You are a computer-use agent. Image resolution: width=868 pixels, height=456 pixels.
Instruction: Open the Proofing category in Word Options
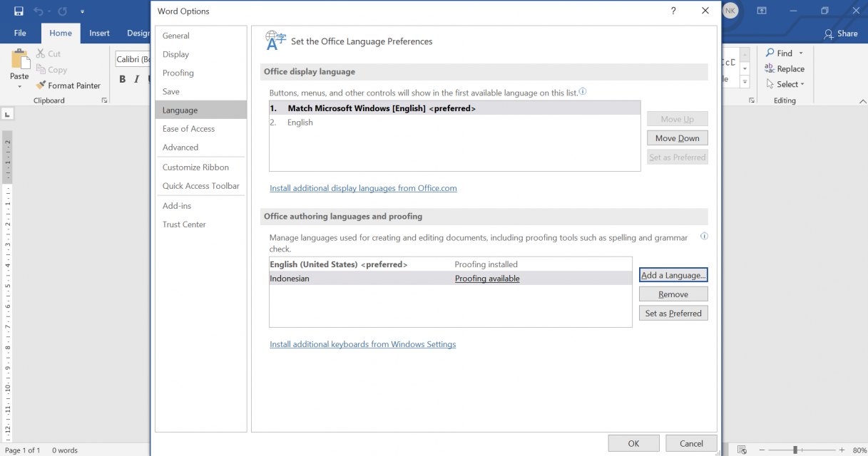[178, 73]
